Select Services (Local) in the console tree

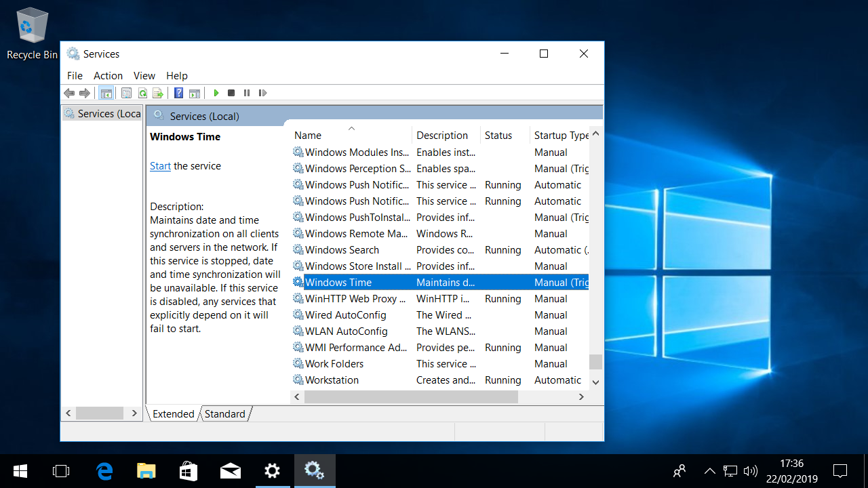[103, 114]
